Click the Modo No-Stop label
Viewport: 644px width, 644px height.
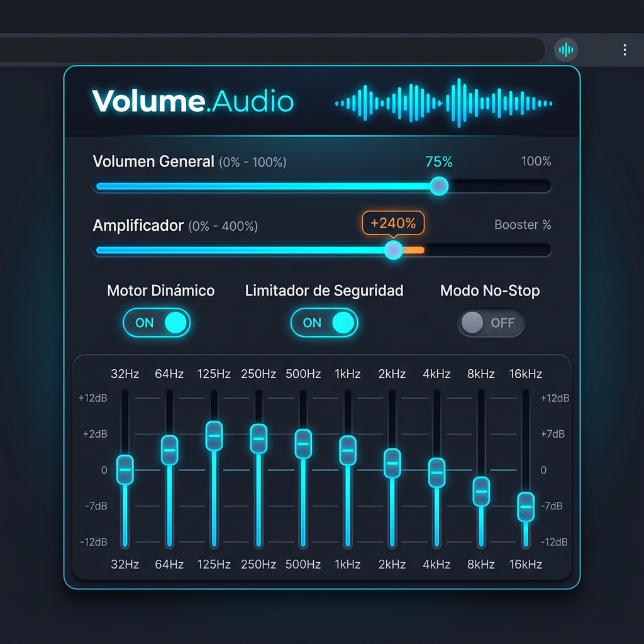(490, 291)
